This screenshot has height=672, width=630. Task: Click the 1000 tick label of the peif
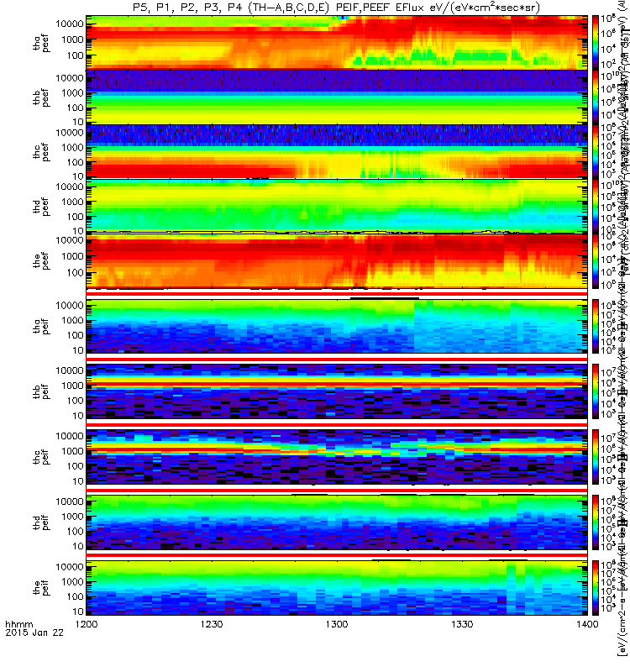pos(72,582)
